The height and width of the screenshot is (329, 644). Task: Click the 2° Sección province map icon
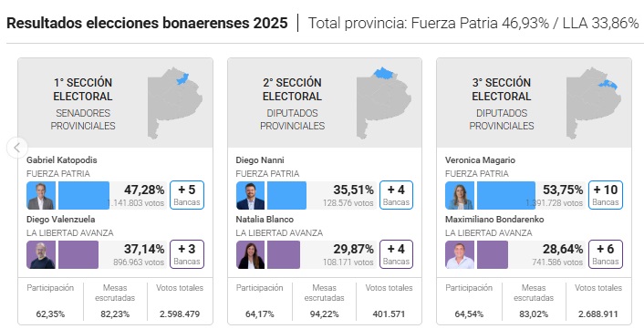384,103
